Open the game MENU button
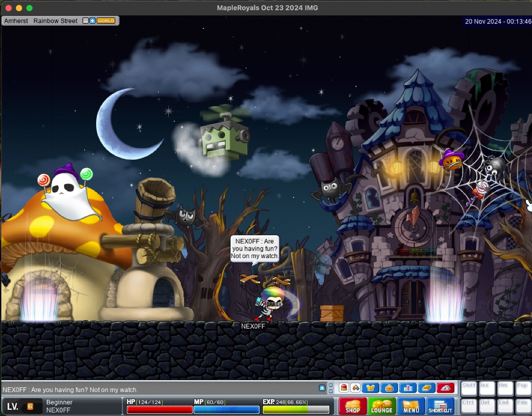The height and width of the screenshot is (416, 532). (411, 406)
